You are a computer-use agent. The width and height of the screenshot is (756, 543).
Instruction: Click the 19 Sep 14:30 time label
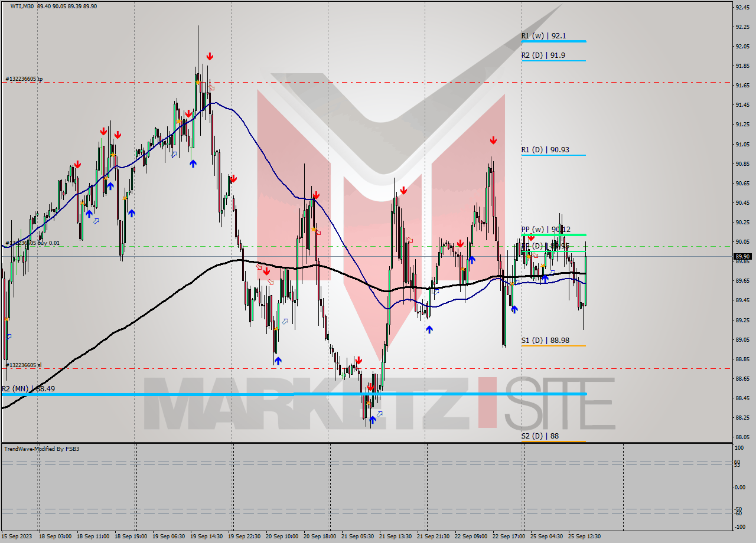(207, 537)
